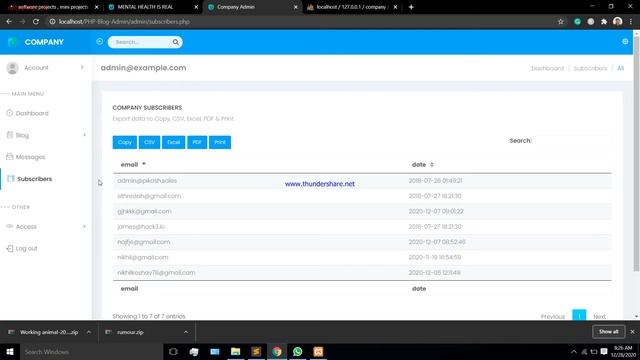Click the Task View taskbar icon
This screenshot has width=640, height=360.
(x=173, y=352)
